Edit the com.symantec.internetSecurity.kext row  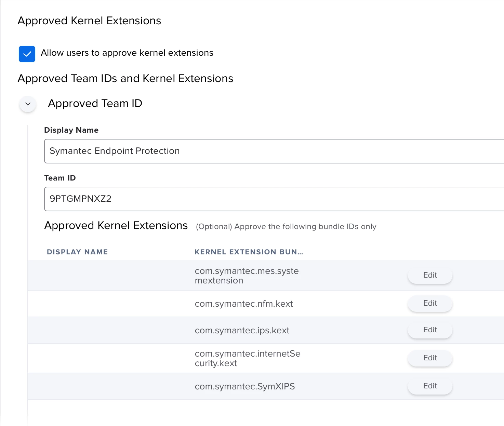430,358
